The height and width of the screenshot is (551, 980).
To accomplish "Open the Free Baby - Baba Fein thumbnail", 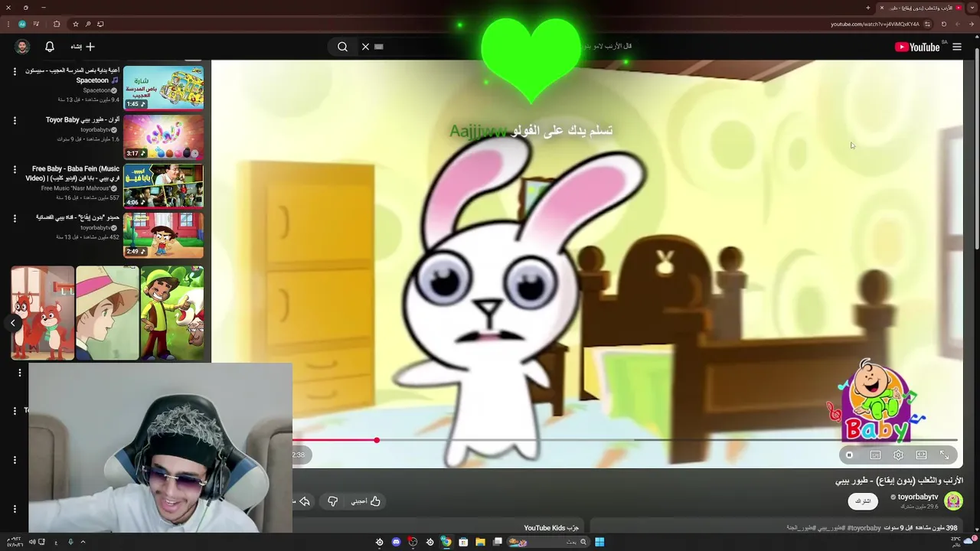I will coord(163,186).
